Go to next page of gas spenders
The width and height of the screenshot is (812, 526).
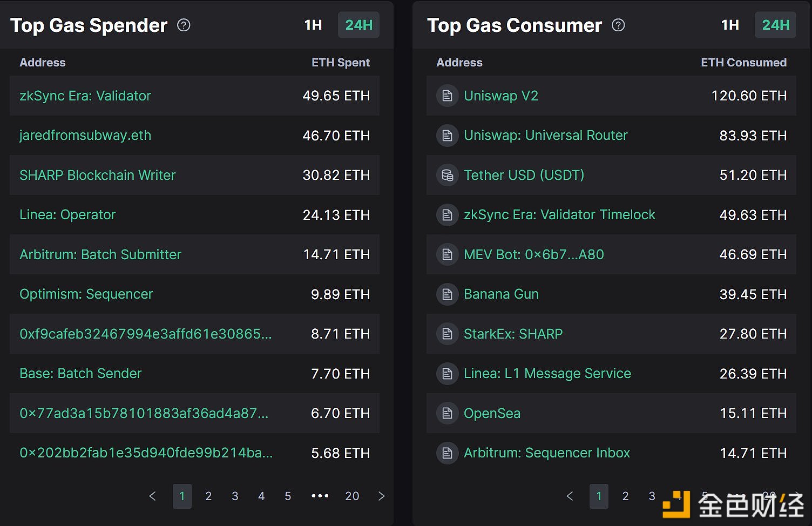[382, 496]
